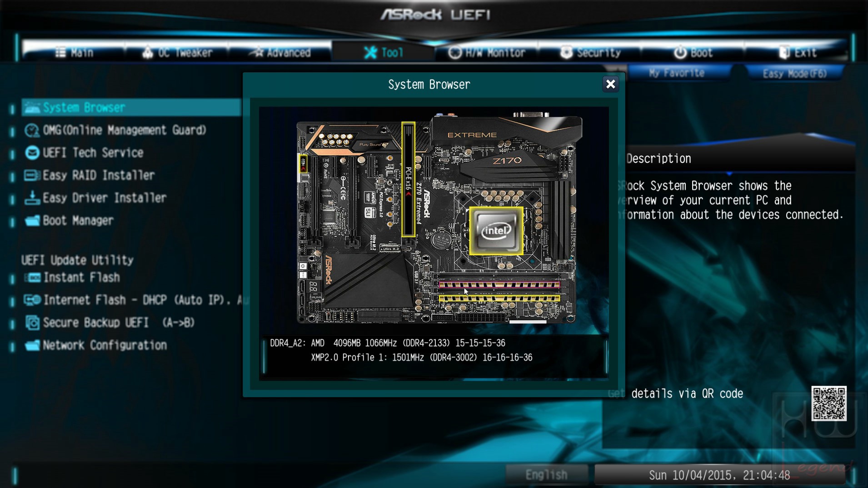The height and width of the screenshot is (488, 868).
Task: Click the Security shield icon
Action: coord(566,52)
